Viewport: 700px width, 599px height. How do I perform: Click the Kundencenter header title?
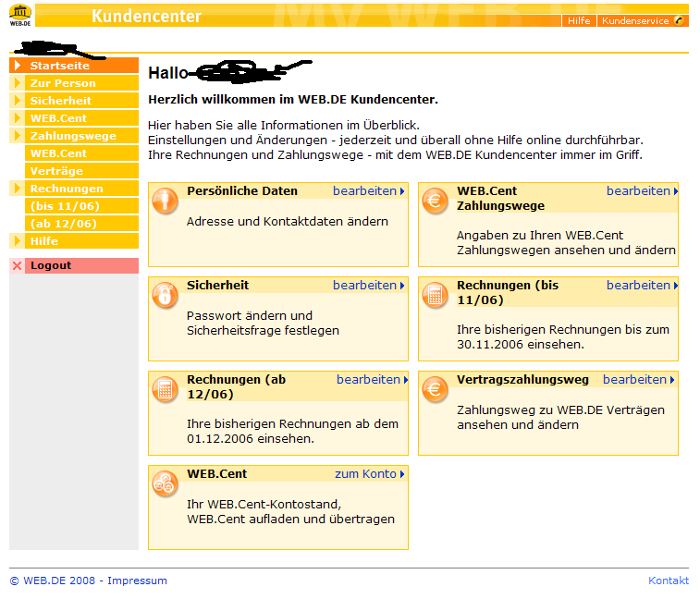146,16
